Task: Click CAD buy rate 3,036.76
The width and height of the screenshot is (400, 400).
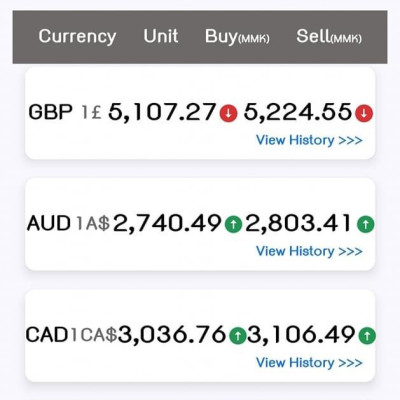Action: tap(172, 334)
